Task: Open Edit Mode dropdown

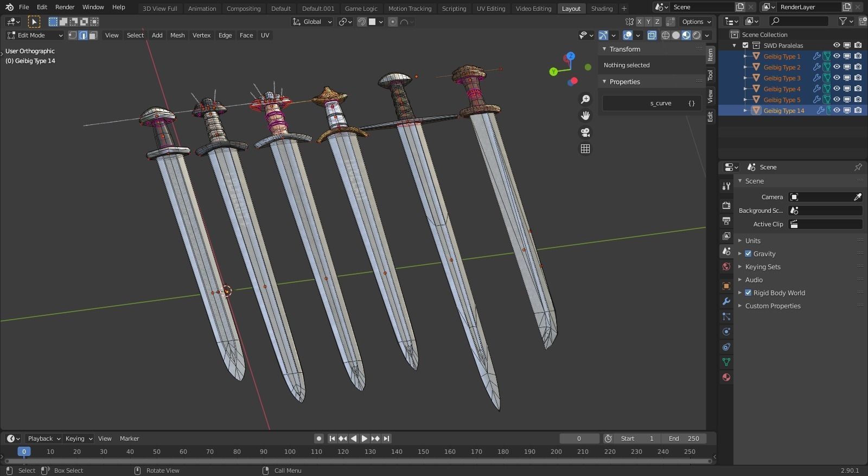Action: point(35,35)
